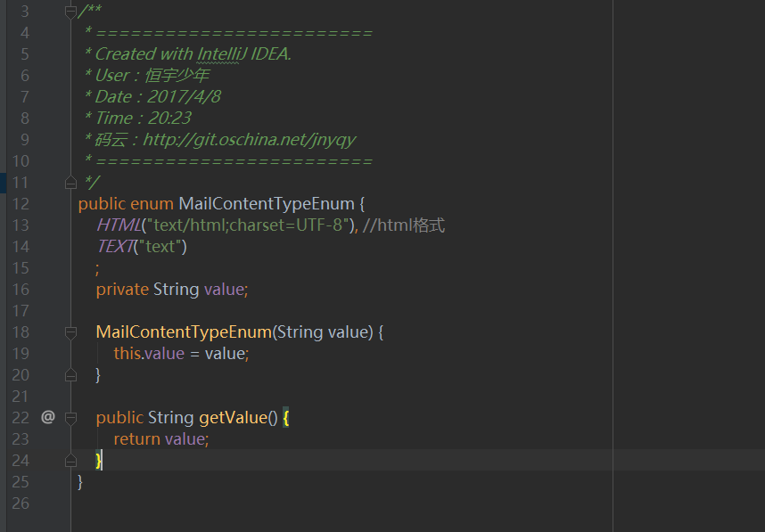The width and height of the screenshot is (765, 532).
Task: Click the "text" string literal on line 14
Action: 160,247
